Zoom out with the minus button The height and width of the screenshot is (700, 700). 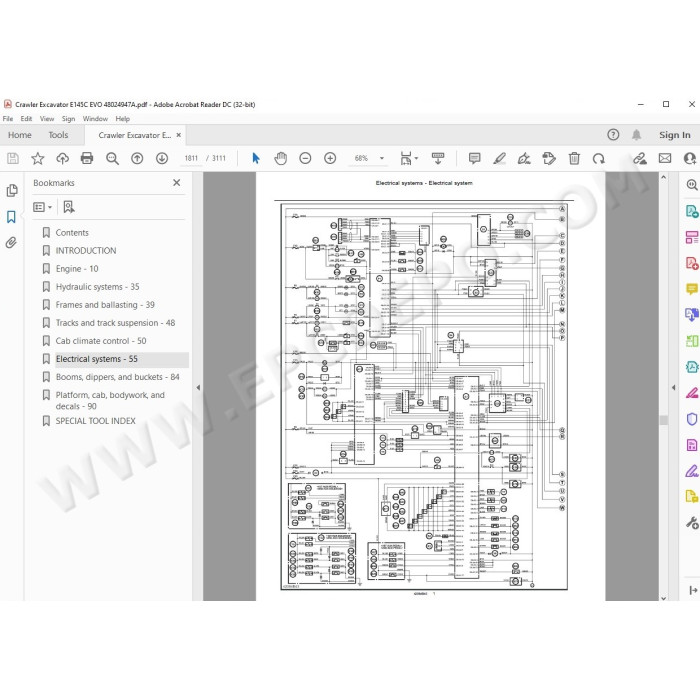[305, 158]
